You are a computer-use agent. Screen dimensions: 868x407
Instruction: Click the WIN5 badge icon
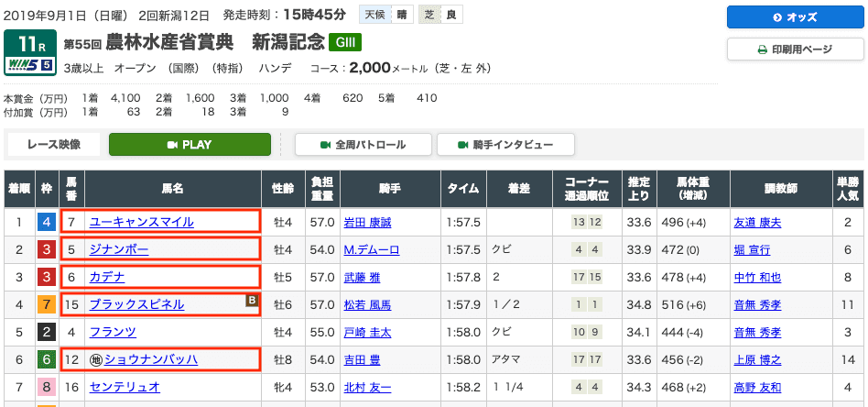pyautogui.click(x=30, y=66)
